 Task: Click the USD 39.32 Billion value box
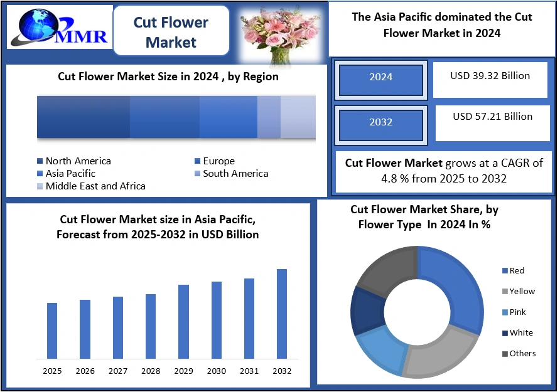pyautogui.click(x=490, y=80)
